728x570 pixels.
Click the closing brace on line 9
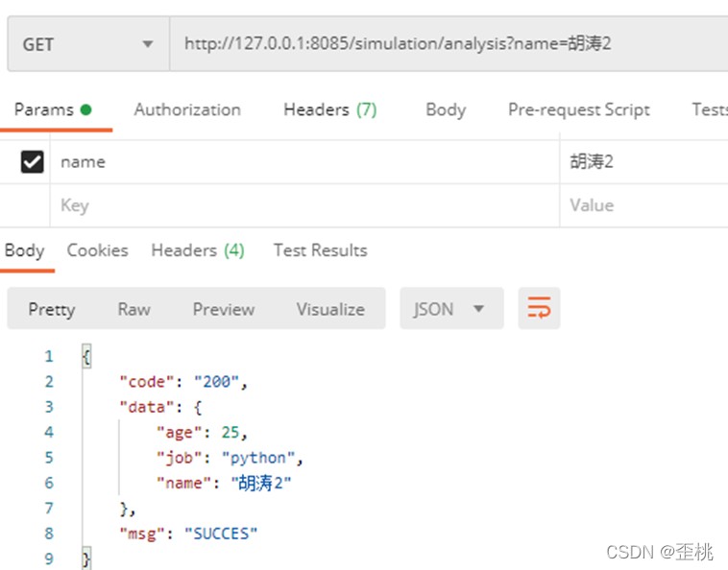[x=86, y=558]
